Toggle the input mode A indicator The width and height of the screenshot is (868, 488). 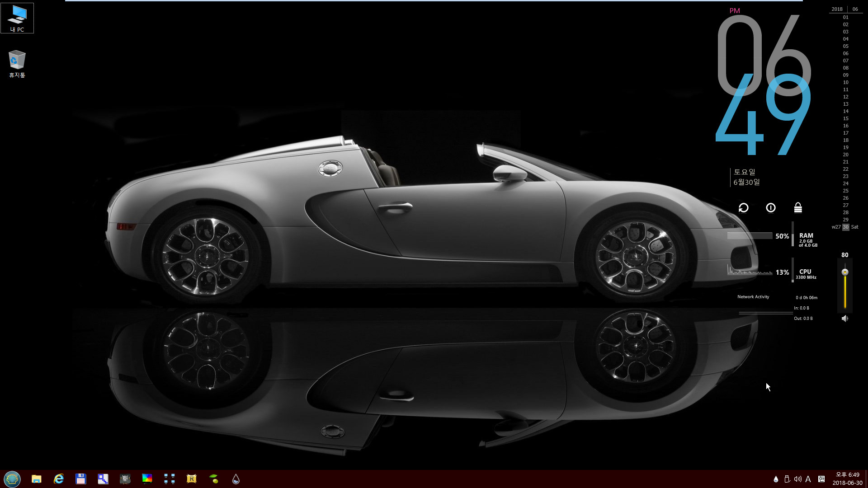[x=808, y=479]
